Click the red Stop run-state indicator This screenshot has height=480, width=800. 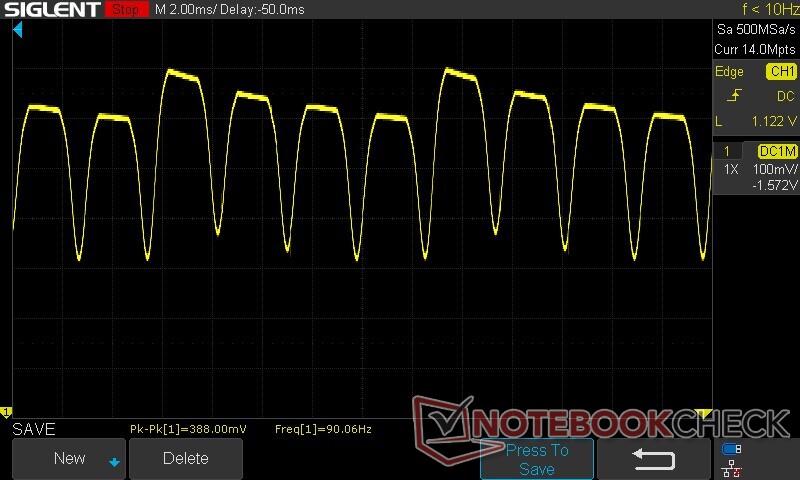pyautogui.click(x=127, y=9)
